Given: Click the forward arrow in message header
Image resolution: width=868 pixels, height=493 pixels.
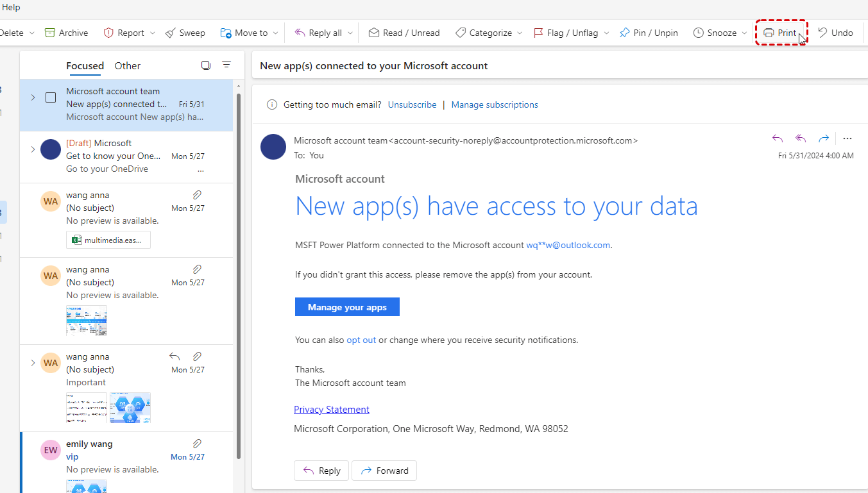Looking at the screenshot, I should click(824, 138).
